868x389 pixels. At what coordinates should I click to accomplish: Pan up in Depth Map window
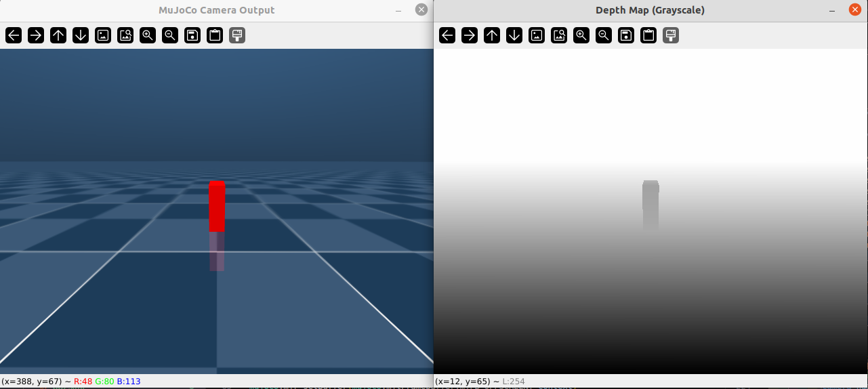[x=492, y=35]
